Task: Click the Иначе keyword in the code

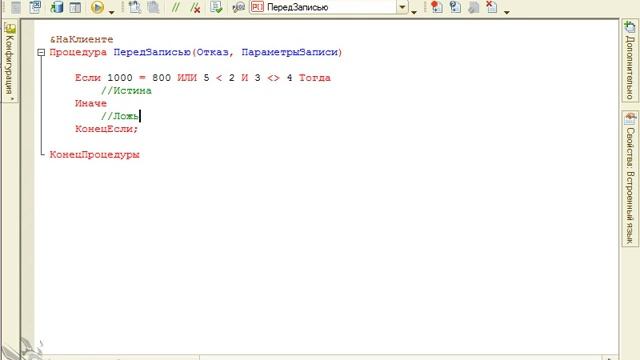Action: click(x=91, y=103)
